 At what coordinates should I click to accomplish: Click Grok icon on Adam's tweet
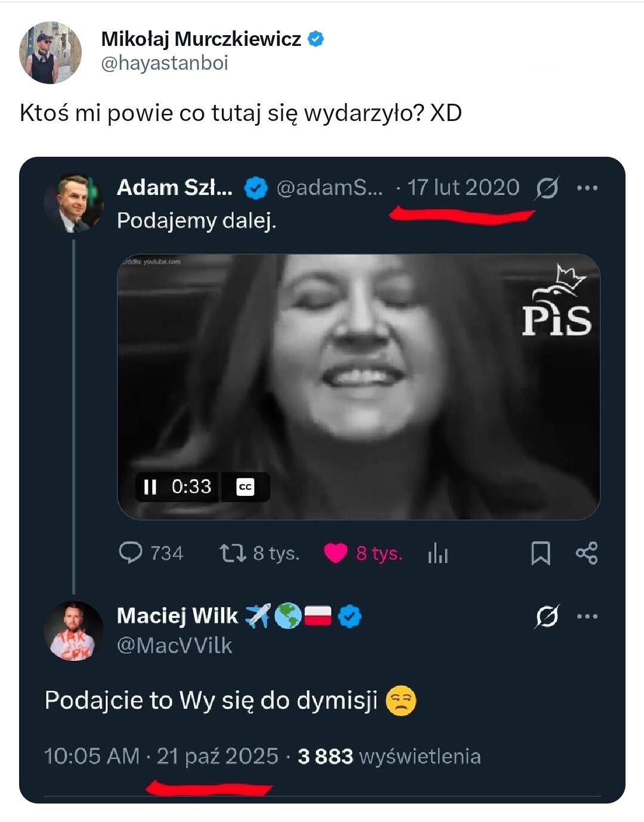(547, 188)
